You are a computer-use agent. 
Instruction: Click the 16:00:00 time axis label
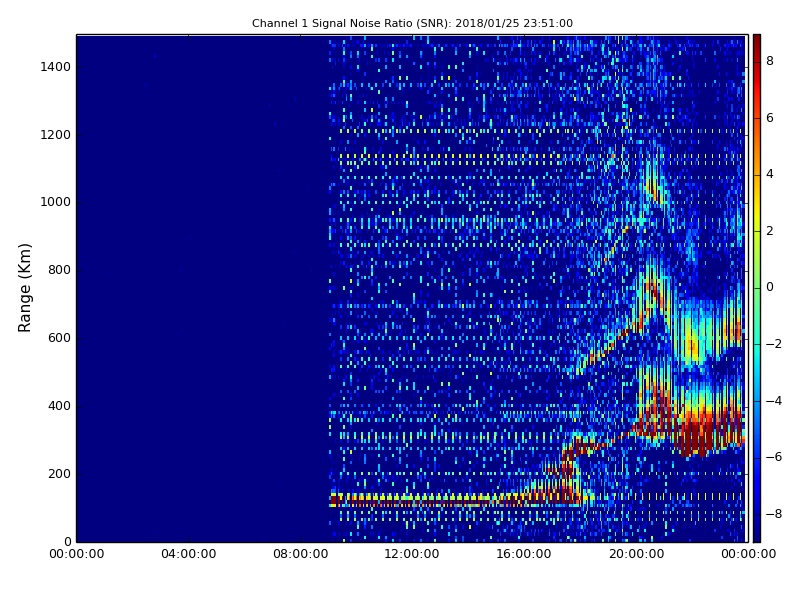point(524,554)
